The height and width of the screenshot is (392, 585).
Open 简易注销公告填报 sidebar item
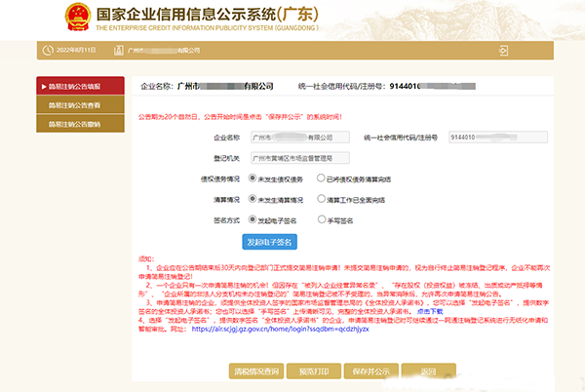pyautogui.click(x=80, y=86)
